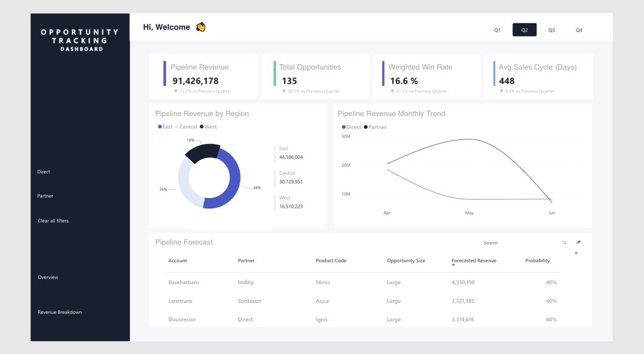644x354 pixels.
Task: Click the East legend dot
Action: click(159, 127)
